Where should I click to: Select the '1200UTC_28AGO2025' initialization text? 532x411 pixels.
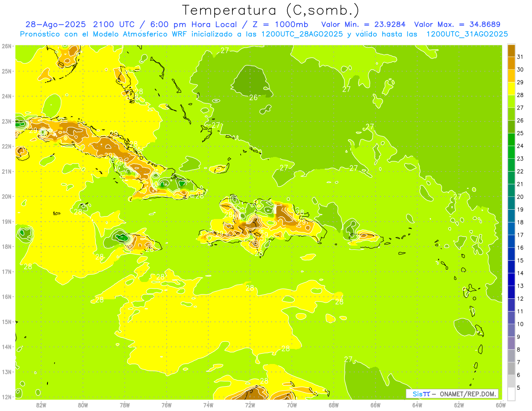pyautogui.click(x=301, y=34)
